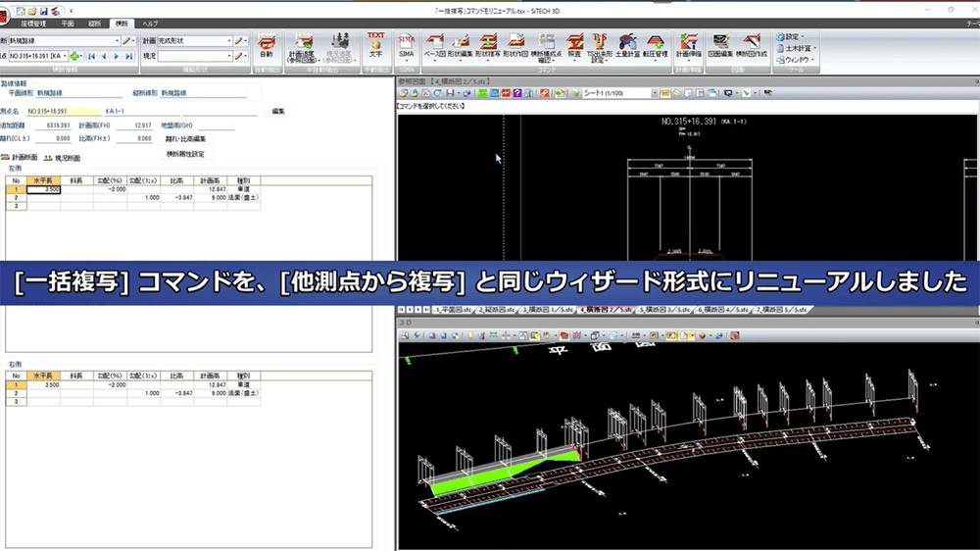The width and height of the screenshot is (980, 551).
Task: Go to previous station arrow
Action: [x=104, y=56]
